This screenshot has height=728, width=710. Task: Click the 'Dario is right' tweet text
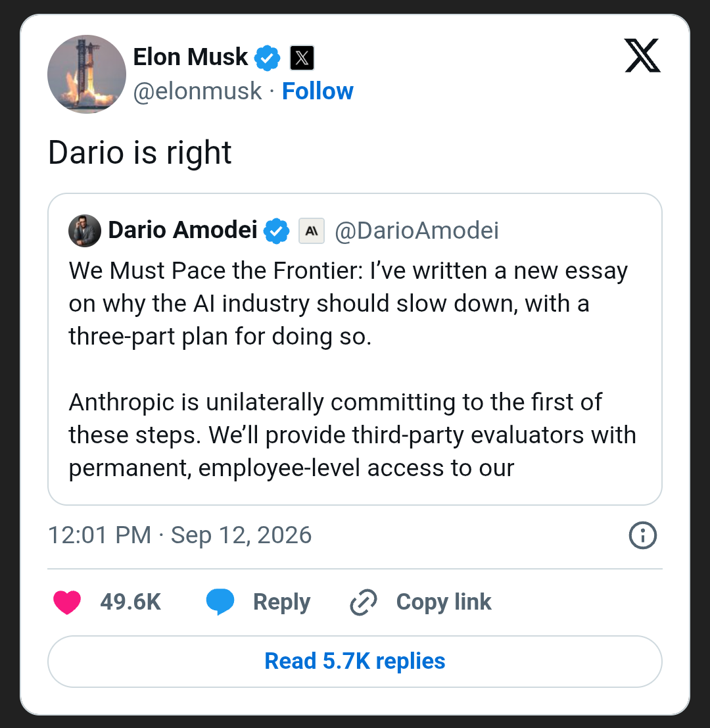139,153
